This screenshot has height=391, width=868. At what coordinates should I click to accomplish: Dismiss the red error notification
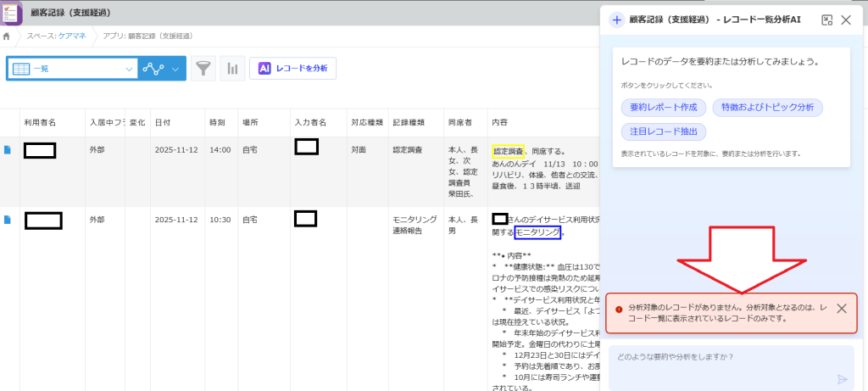coord(841,309)
